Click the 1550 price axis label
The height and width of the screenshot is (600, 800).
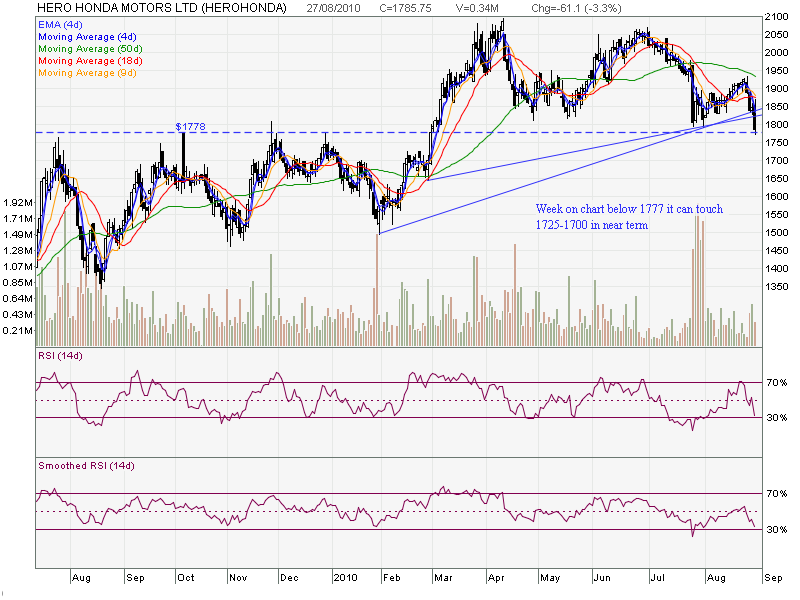pos(777,215)
